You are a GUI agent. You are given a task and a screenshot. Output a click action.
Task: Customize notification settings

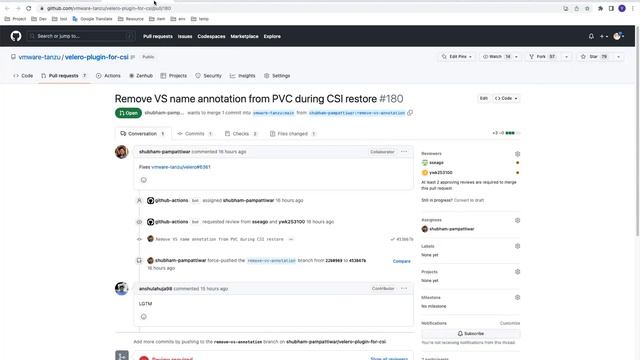pyautogui.click(x=510, y=323)
